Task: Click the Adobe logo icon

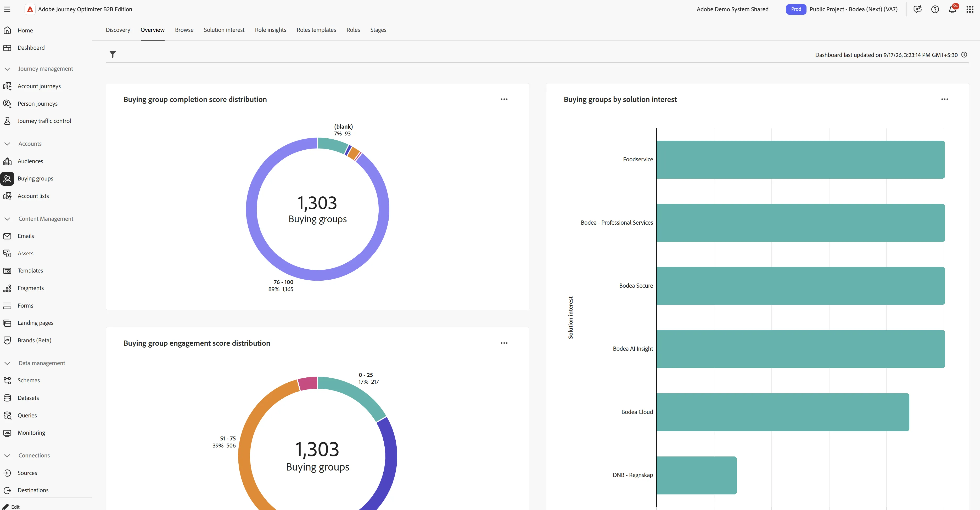Action: [x=30, y=9]
